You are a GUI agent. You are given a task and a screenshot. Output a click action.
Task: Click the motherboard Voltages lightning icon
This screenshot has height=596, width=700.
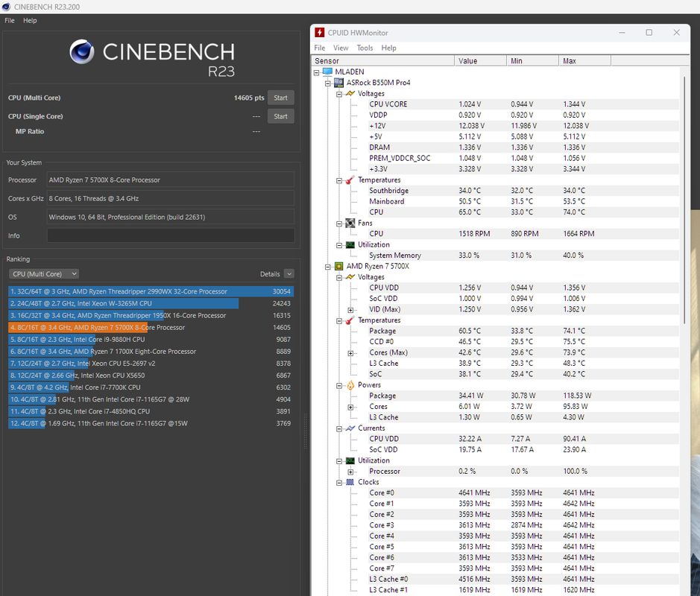pyautogui.click(x=350, y=94)
